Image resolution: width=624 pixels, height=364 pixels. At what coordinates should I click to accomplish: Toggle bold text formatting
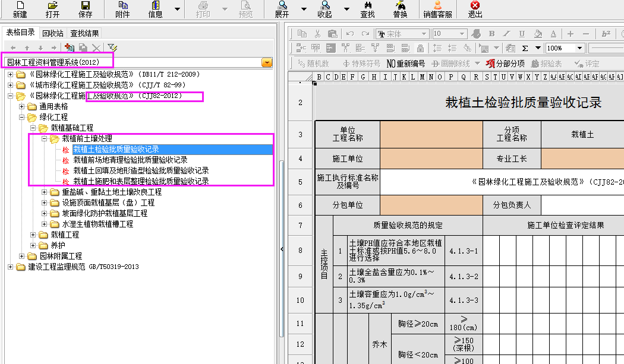click(491, 34)
